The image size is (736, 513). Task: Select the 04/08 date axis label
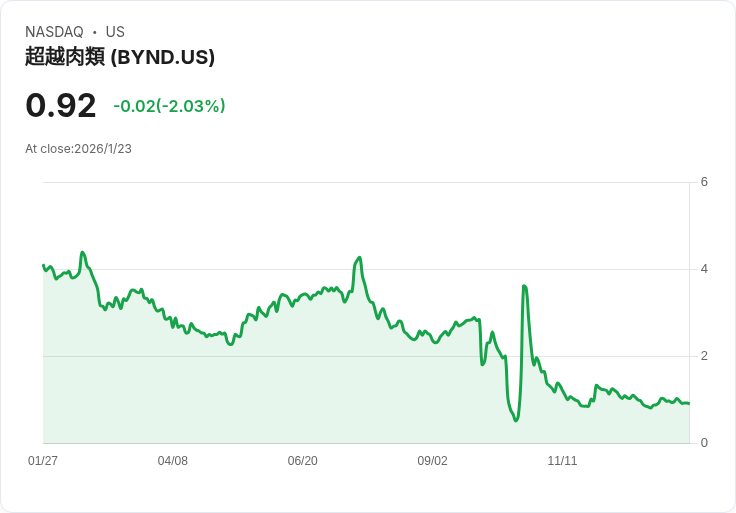173,461
